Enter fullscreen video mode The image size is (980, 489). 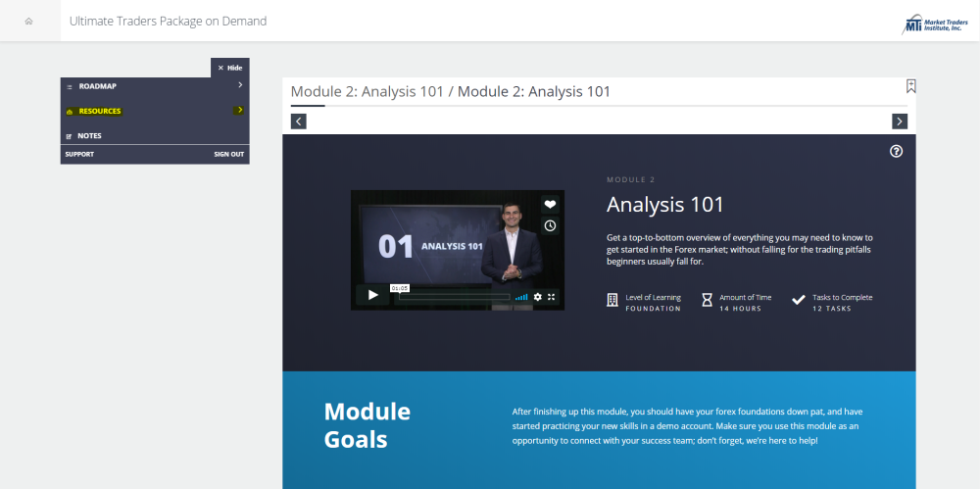[x=551, y=297]
